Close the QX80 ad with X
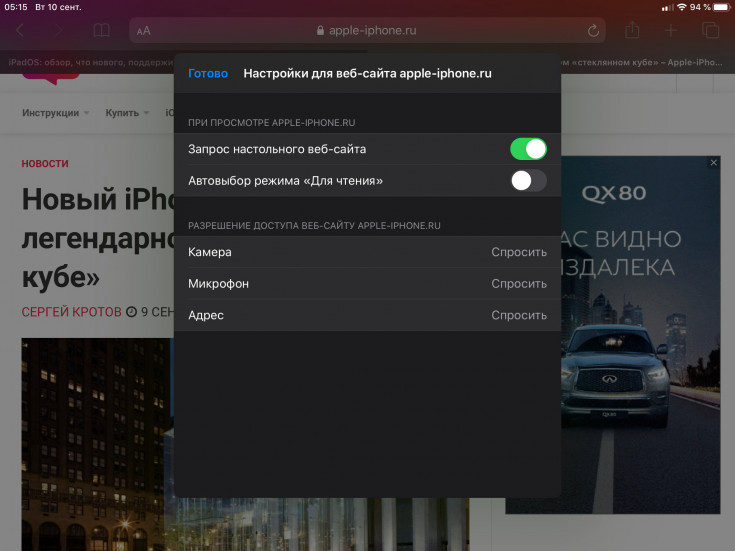This screenshot has width=735, height=551. [713, 163]
